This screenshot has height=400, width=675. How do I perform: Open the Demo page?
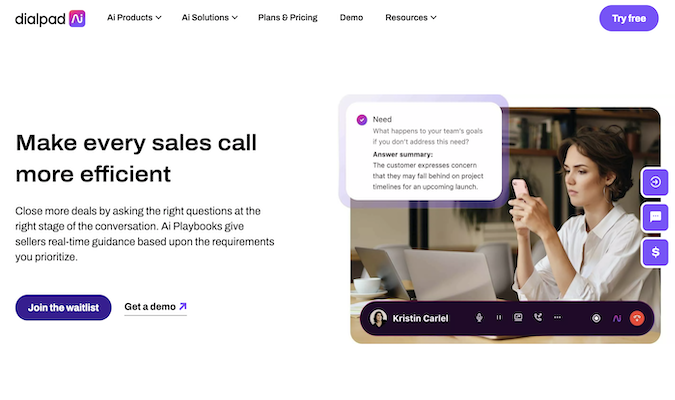351,18
